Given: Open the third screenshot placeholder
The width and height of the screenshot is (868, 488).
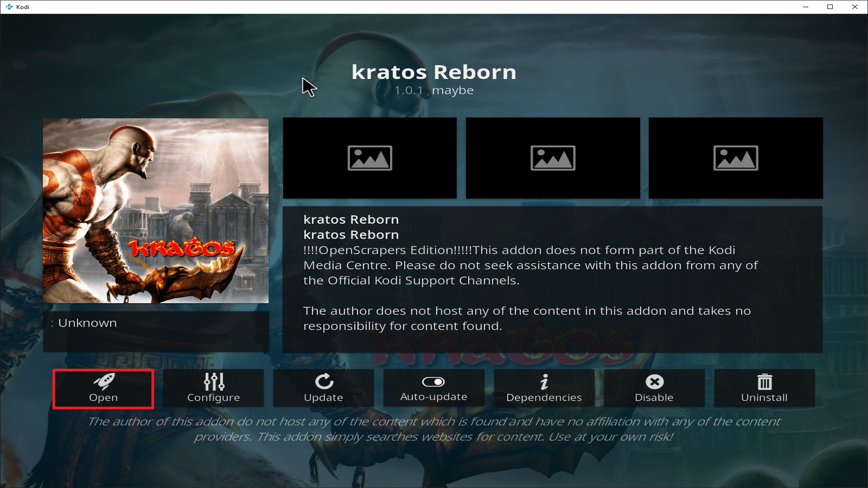Looking at the screenshot, I should tap(736, 158).
